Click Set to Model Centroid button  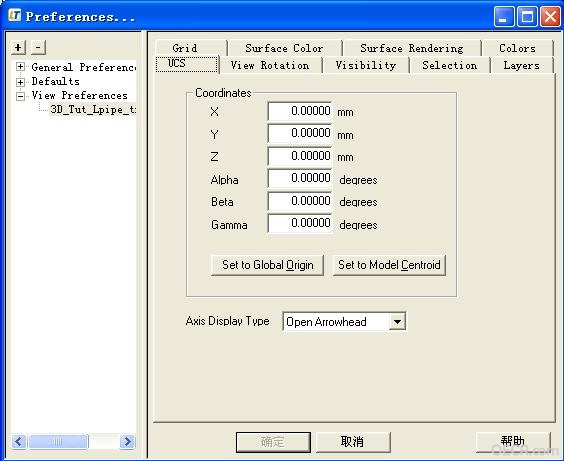pyautogui.click(x=389, y=265)
